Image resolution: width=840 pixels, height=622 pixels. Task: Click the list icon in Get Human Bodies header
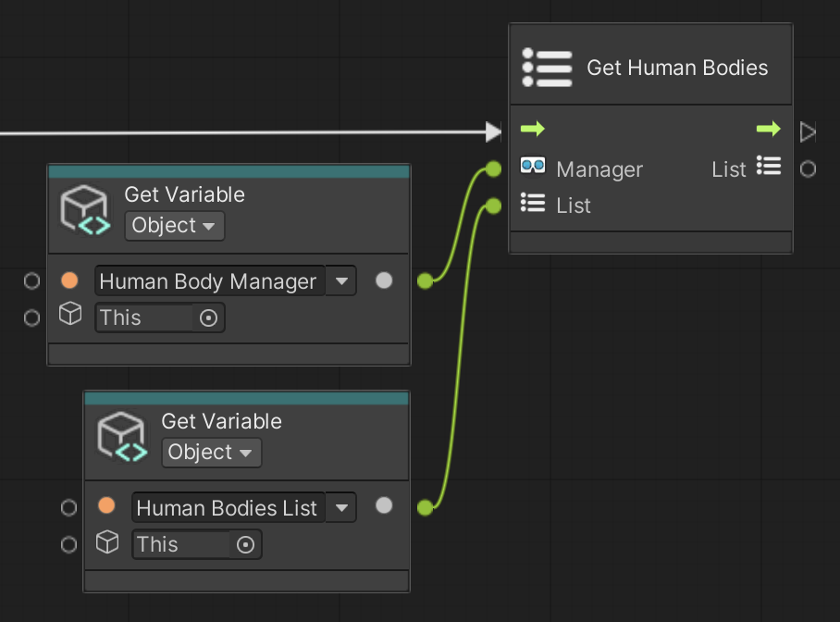pyautogui.click(x=547, y=67)
